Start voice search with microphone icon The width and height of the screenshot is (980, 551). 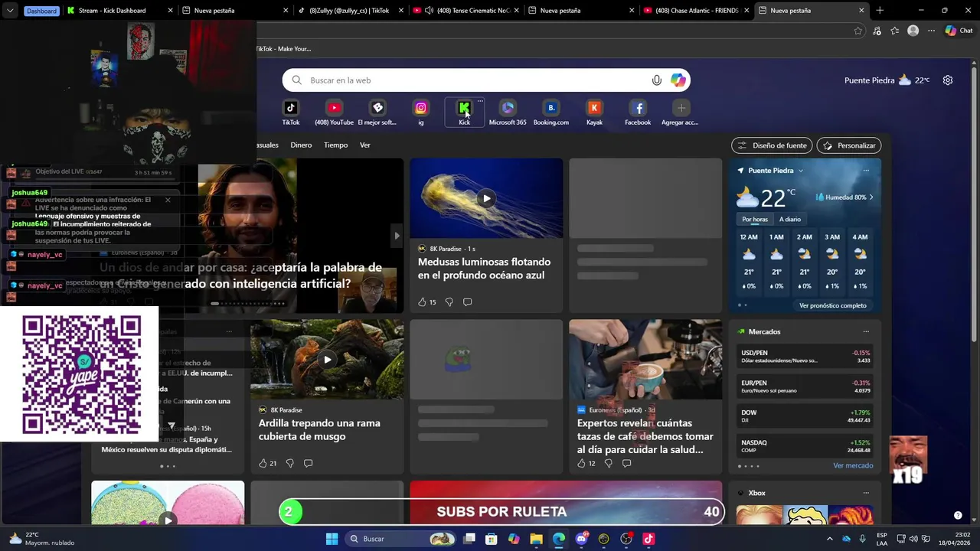click(656, 80)
